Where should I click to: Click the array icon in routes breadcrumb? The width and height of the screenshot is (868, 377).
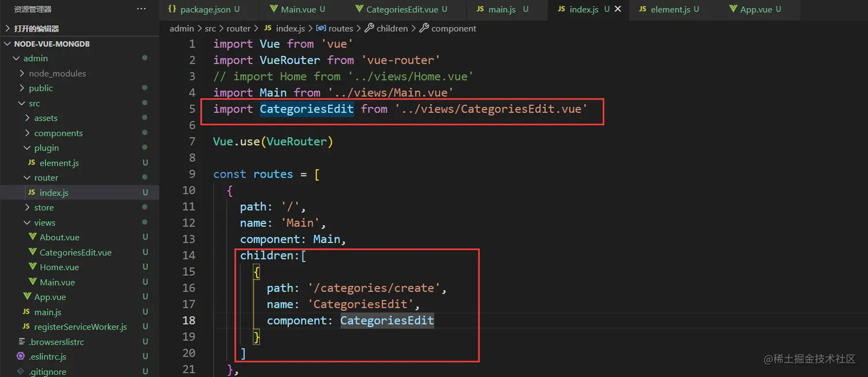pos(321,28)
